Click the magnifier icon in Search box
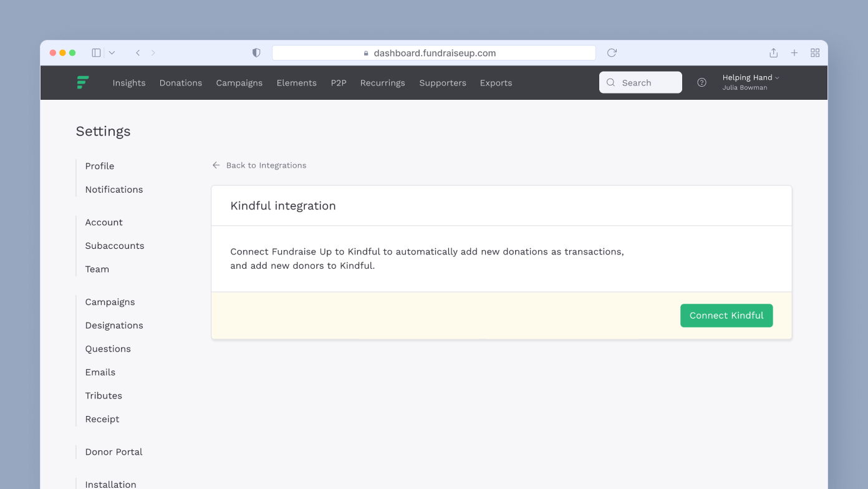This screenshot has height=489, width=868. click(610, 82)
